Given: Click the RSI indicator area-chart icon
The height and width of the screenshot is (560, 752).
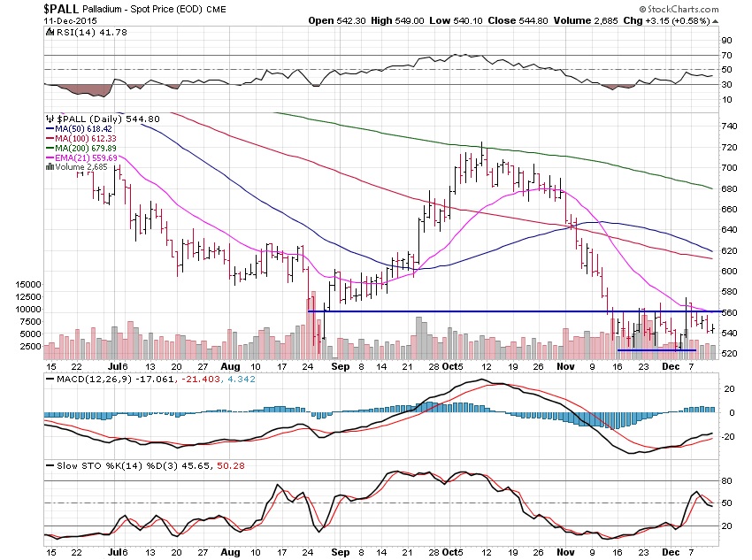Looking at the screenshot, I should pos(50,32).
